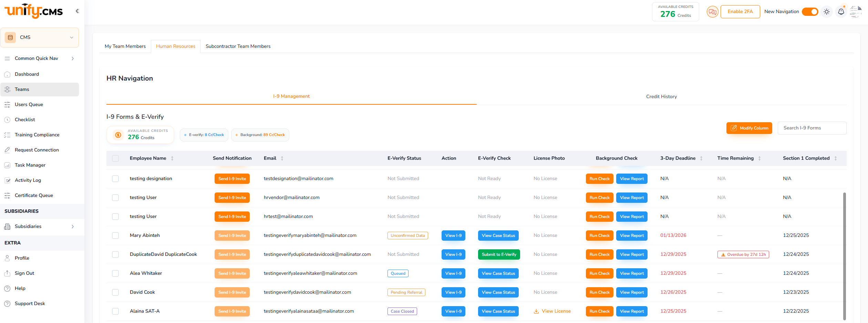
Task: Switch to the Credit History tab
Action: coord(661,96)
